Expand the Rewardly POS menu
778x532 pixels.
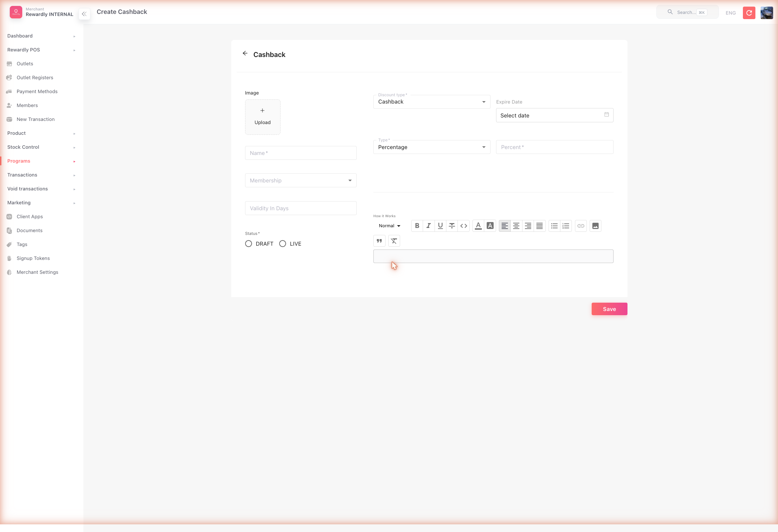click(42, 50)
